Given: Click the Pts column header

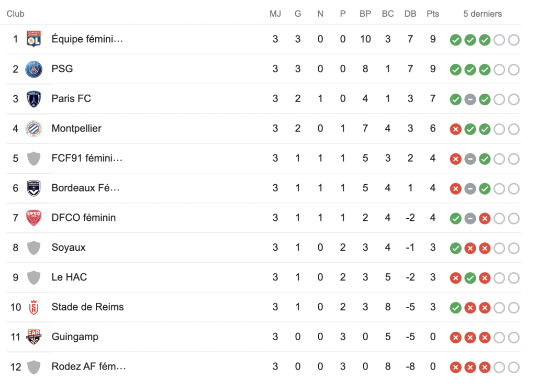Looking at the screenshot, I should (x=433, y=14).
